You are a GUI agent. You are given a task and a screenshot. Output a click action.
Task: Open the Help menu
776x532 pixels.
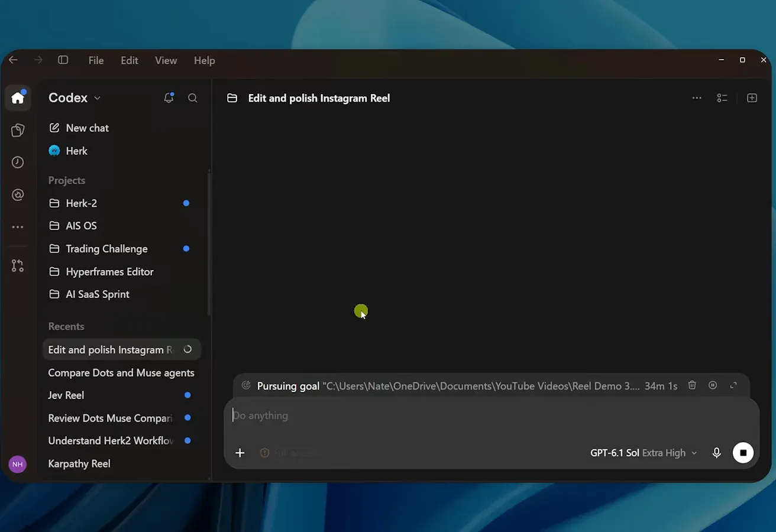click(x=205, y=60)
